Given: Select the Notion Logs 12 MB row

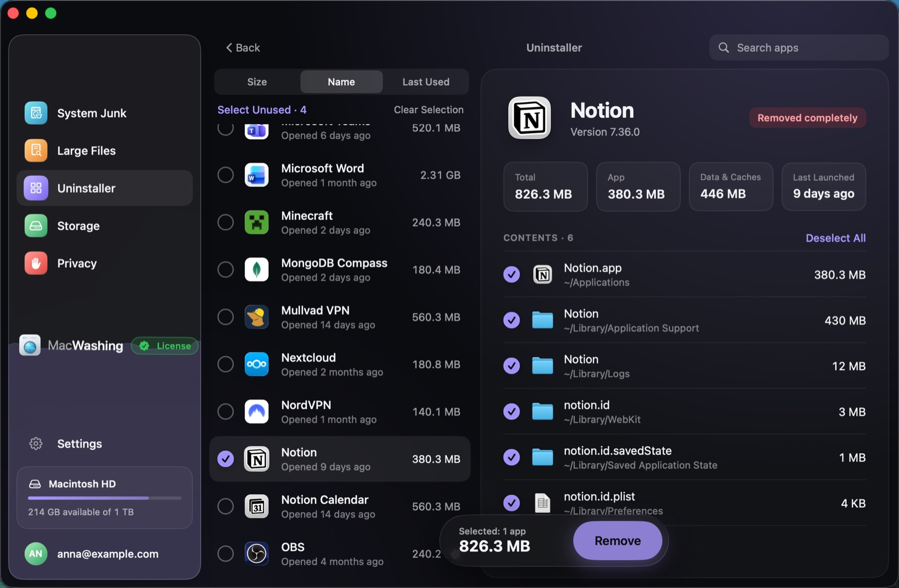Looking at the screenshot, I should tap(684, 366).
